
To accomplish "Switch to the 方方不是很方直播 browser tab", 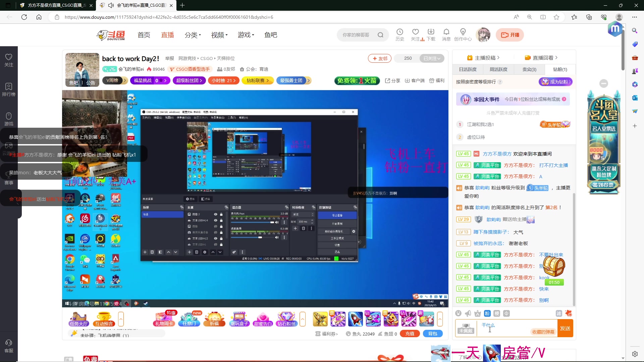I will click(x=56, y=5).
